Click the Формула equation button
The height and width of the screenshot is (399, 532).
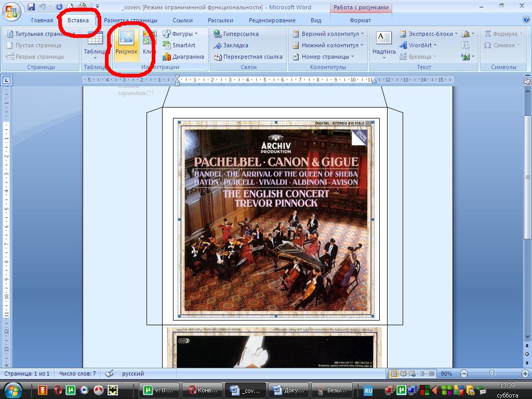pos(503,34)
